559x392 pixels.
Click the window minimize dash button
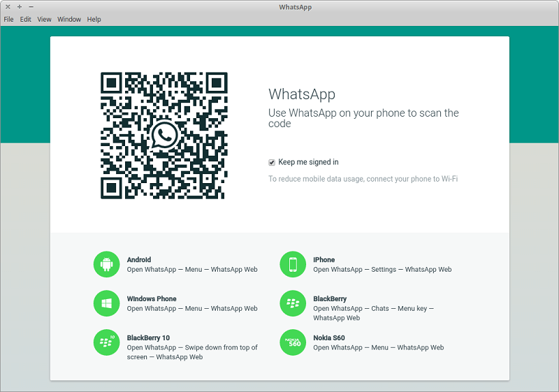tap(31, 7)
